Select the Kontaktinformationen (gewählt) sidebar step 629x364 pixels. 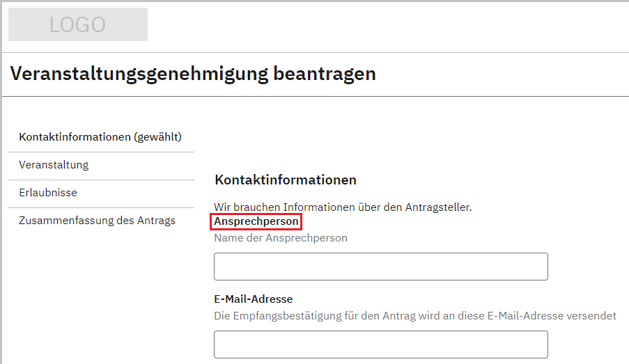tap(100, 137)
